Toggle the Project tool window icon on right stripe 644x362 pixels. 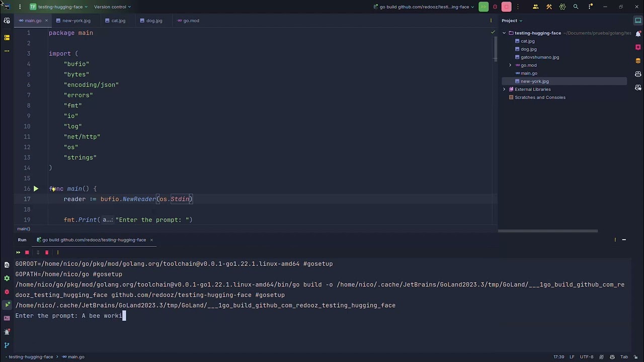click(638, 21)
